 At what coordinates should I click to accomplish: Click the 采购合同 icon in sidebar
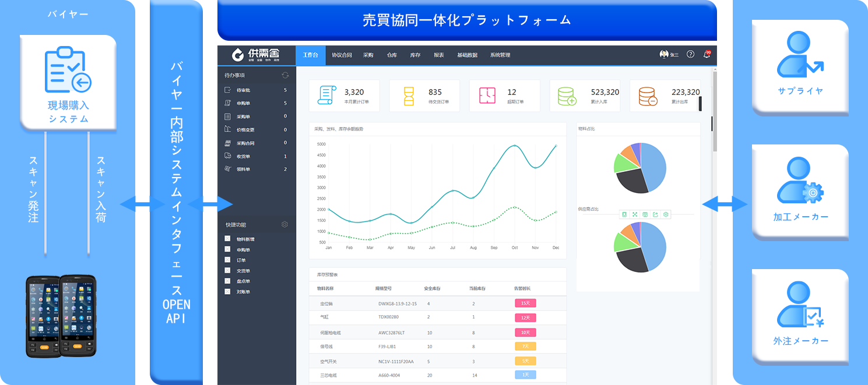228,143
